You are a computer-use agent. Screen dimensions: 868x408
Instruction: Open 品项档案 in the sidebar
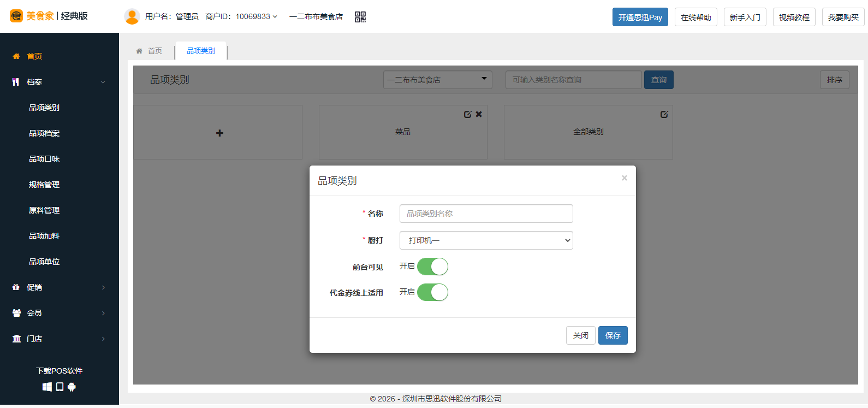click(44, 133)
